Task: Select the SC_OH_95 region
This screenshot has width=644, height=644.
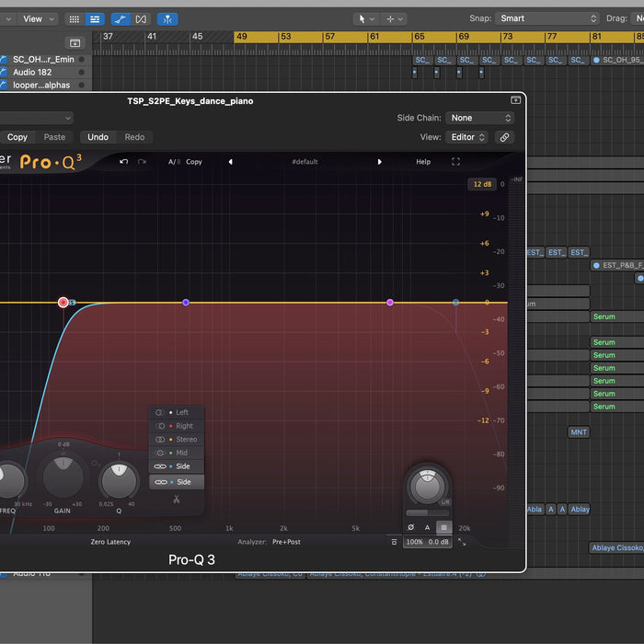Action: (617, 60)
